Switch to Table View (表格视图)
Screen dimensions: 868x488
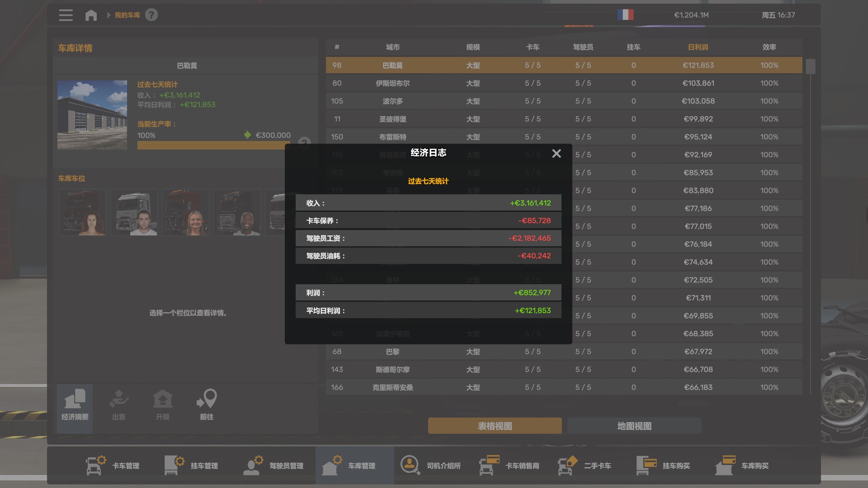coord(495,426)
